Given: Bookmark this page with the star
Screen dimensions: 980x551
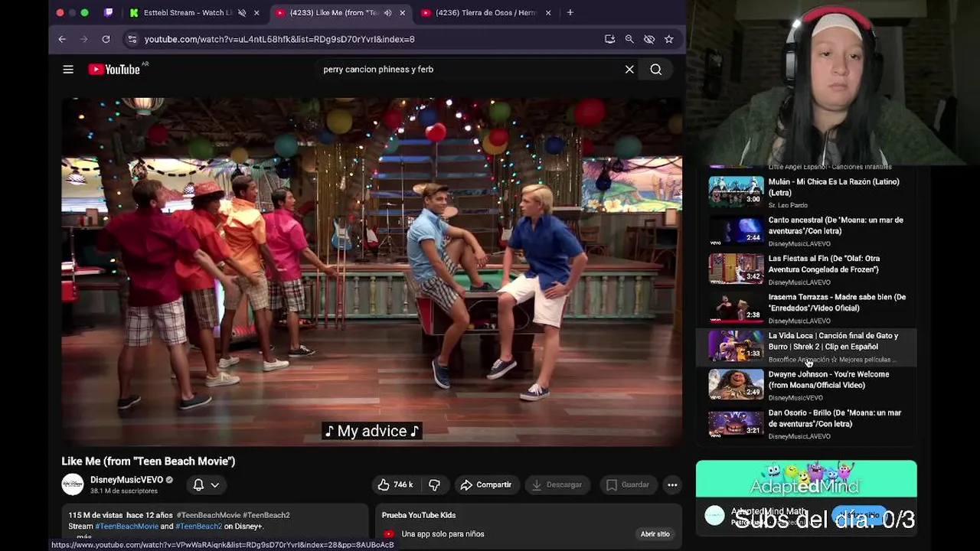Looking at the screenshot, I should (669, 39).
